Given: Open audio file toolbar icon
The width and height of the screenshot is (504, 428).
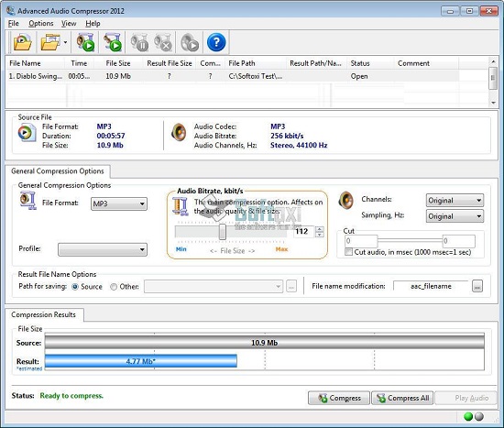Looking at the screenshot, I should click(x=23, y=42).
